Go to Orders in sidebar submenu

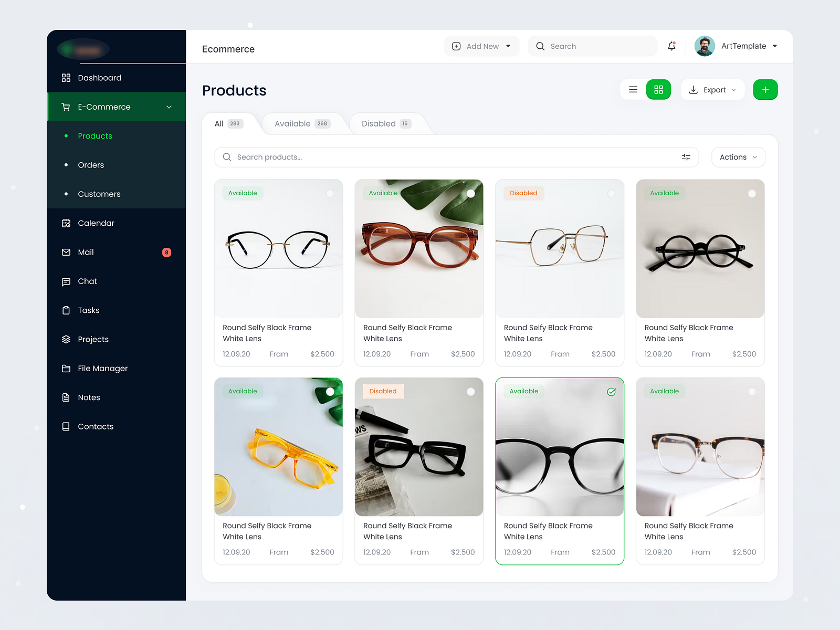coord(91,165)
